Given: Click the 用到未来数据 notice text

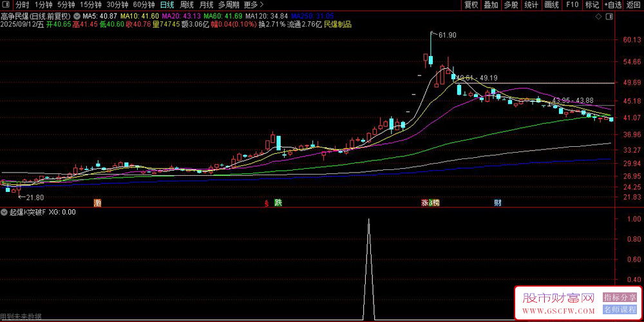Looking at the screenshot, I should tap(21, 317).
